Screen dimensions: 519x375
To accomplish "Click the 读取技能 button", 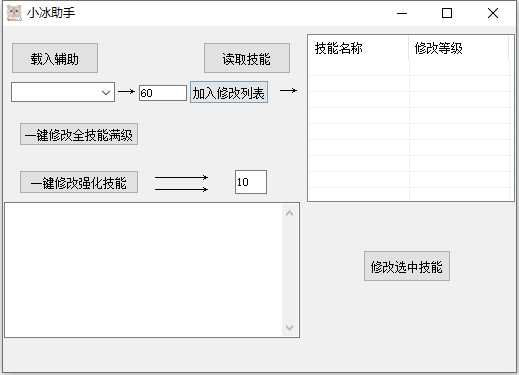I will pos(247,58).
